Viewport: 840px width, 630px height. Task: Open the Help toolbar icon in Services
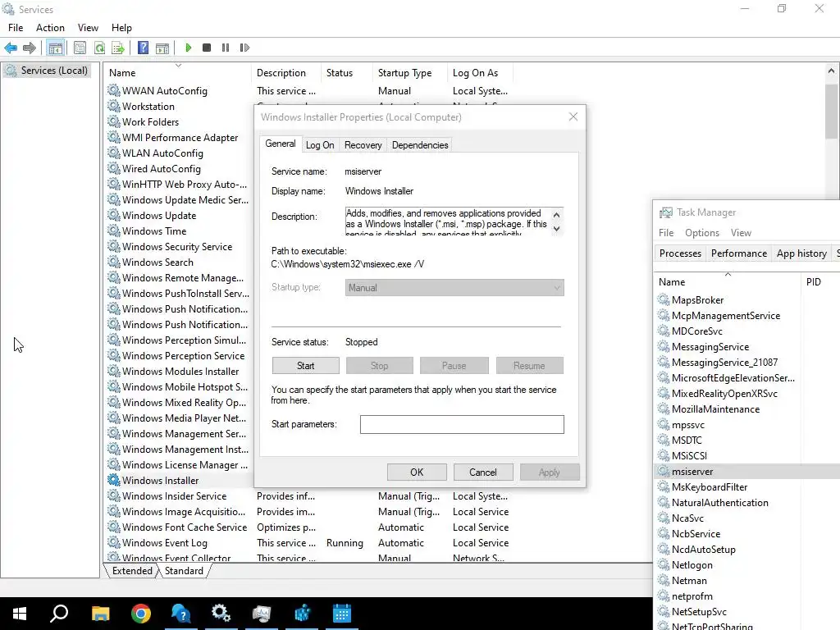(x=143, y=48)
